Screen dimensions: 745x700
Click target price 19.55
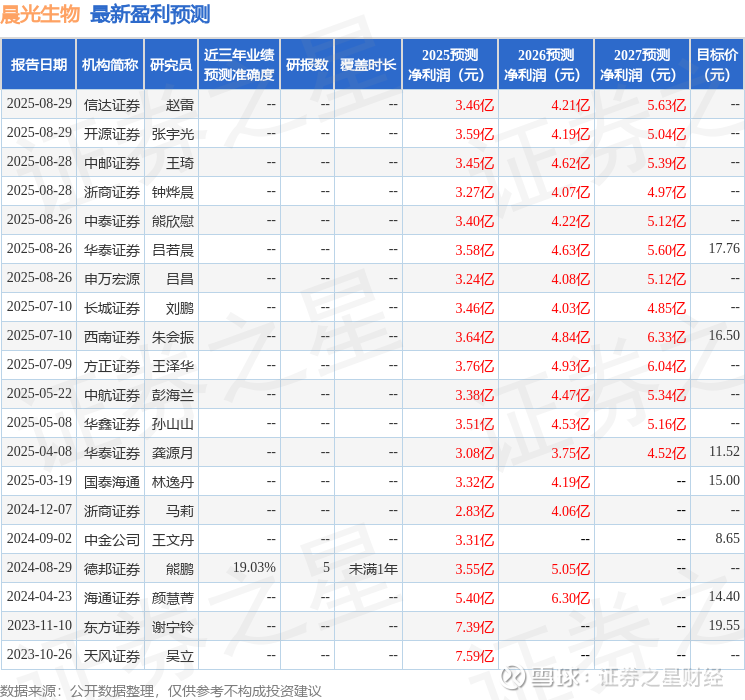pyautogui.click(x=724, y=625)
